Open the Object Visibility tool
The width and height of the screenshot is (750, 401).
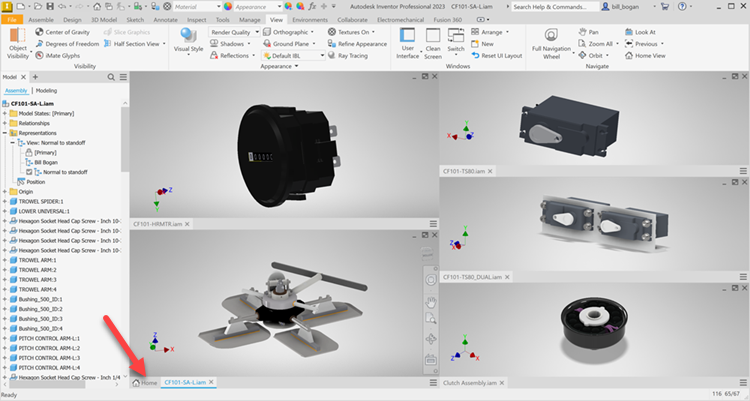(x=18, y=44)
